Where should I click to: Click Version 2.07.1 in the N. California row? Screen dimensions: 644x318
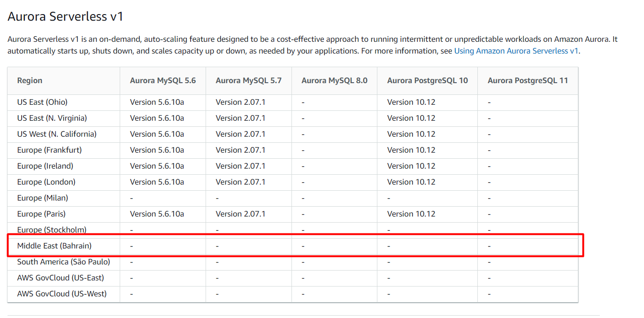240,134
